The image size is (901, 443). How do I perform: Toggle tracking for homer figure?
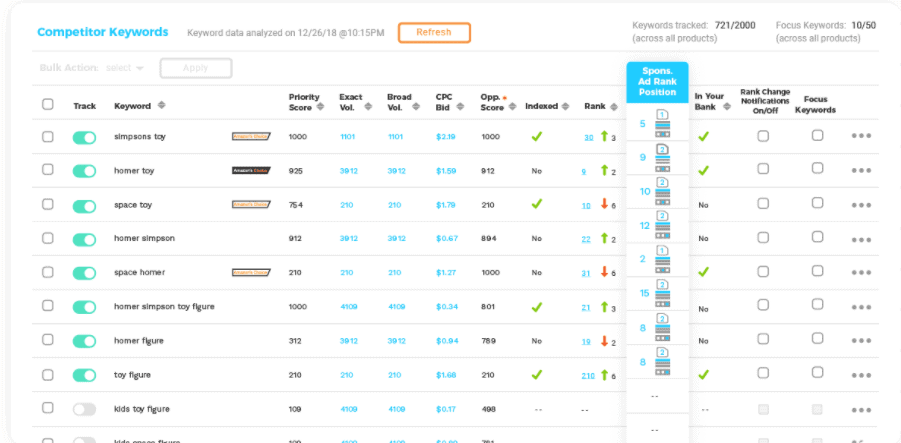pyautogui.click(x=84, y=341)
